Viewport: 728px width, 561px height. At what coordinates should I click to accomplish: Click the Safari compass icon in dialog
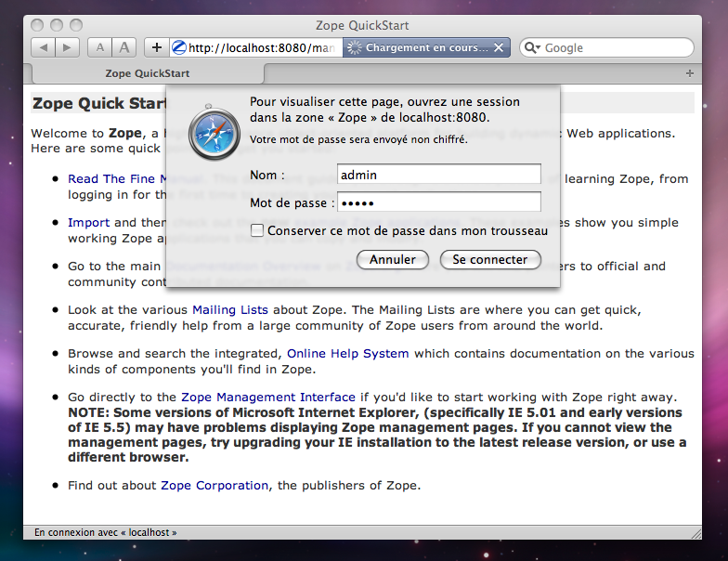click(x=214, y=134)
